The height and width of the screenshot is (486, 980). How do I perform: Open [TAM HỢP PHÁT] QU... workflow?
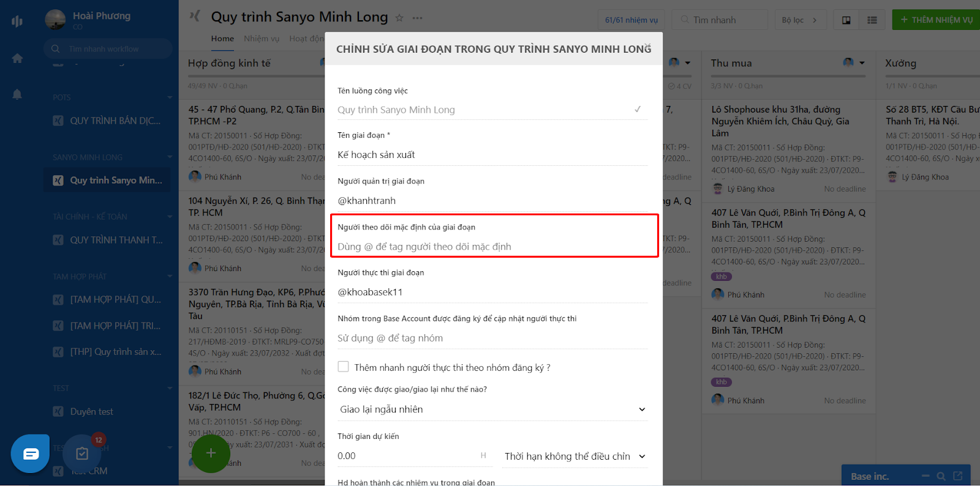tap(107, 299)
